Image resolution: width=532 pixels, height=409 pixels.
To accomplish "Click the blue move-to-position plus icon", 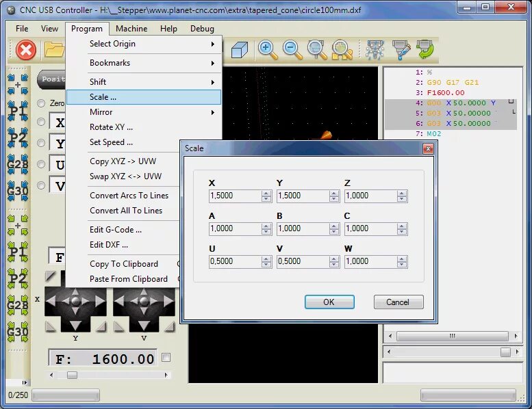I will coord(18,84).
